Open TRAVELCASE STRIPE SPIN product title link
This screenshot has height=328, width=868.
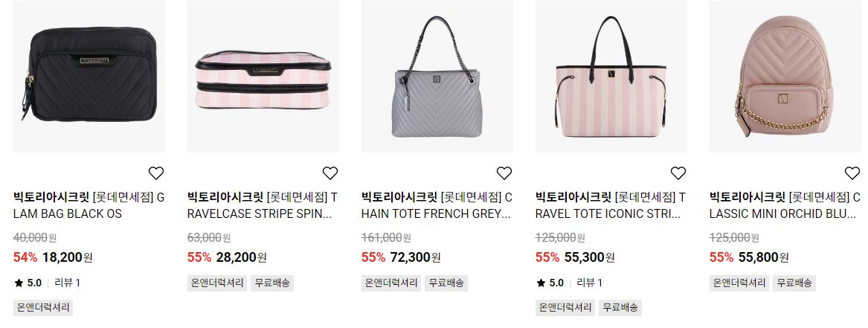[263, 205]
